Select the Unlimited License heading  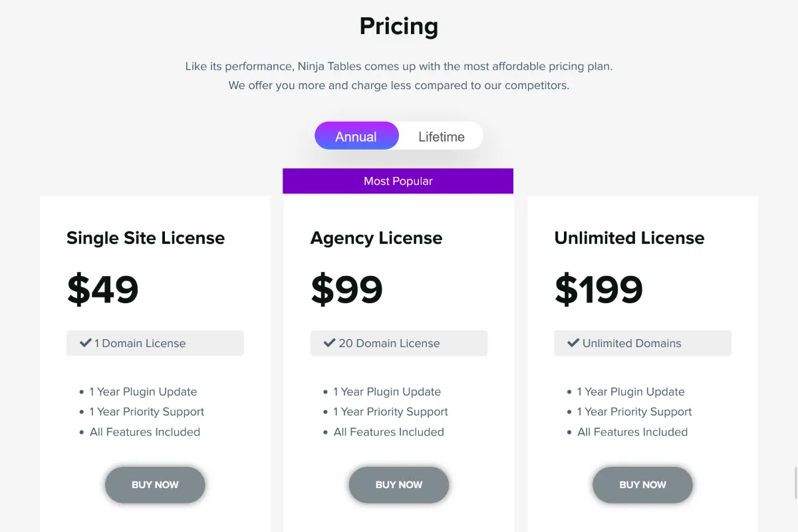pyautogui.click(x=629, y=238)
